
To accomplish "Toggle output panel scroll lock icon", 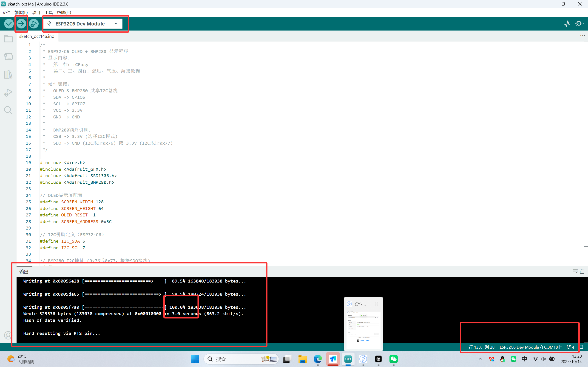I will click(582, 271).
